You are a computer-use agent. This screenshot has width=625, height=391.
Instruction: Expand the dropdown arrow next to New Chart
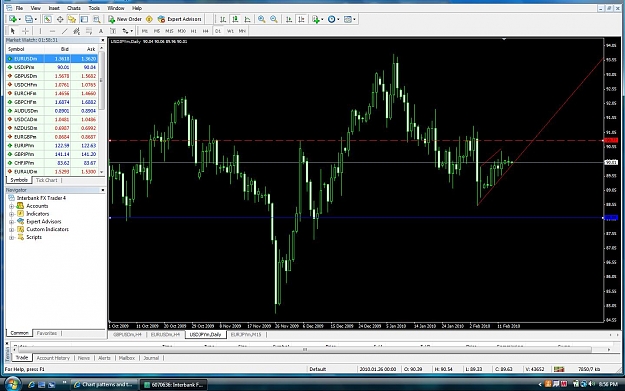pyautogui.click(x=19, y=19)
